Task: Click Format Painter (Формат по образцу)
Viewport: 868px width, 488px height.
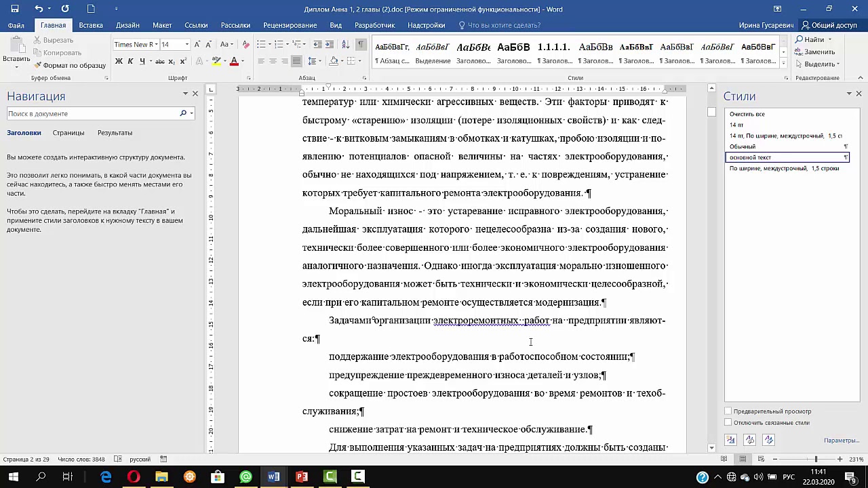Action: [x=69, y=66]
